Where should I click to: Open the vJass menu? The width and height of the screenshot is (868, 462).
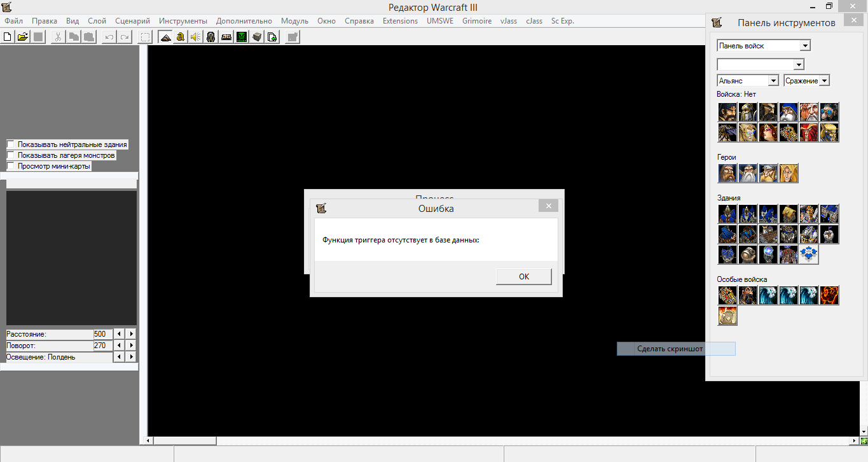point(509,21)
